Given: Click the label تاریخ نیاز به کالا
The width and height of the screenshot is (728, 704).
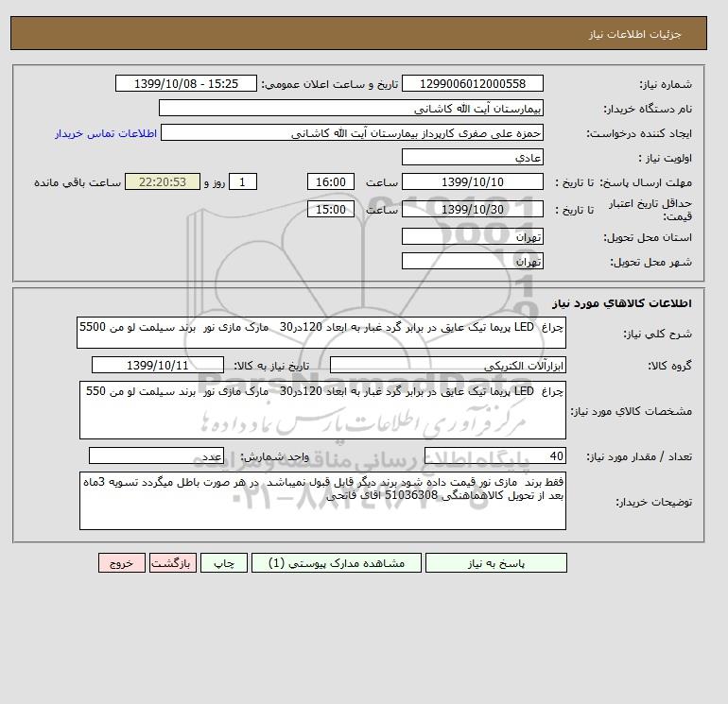Looking at the screenshot, I should pyautogui.click(x=271, y=366).
